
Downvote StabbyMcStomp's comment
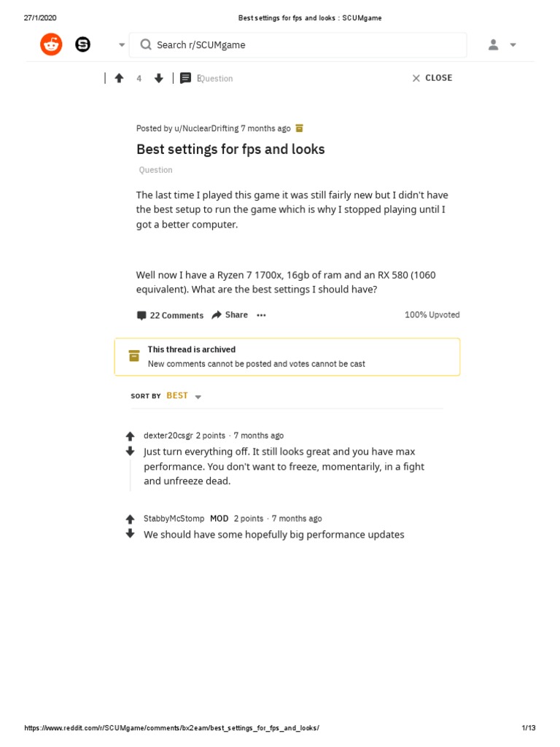pyautogui.click(x=131, y=534)
